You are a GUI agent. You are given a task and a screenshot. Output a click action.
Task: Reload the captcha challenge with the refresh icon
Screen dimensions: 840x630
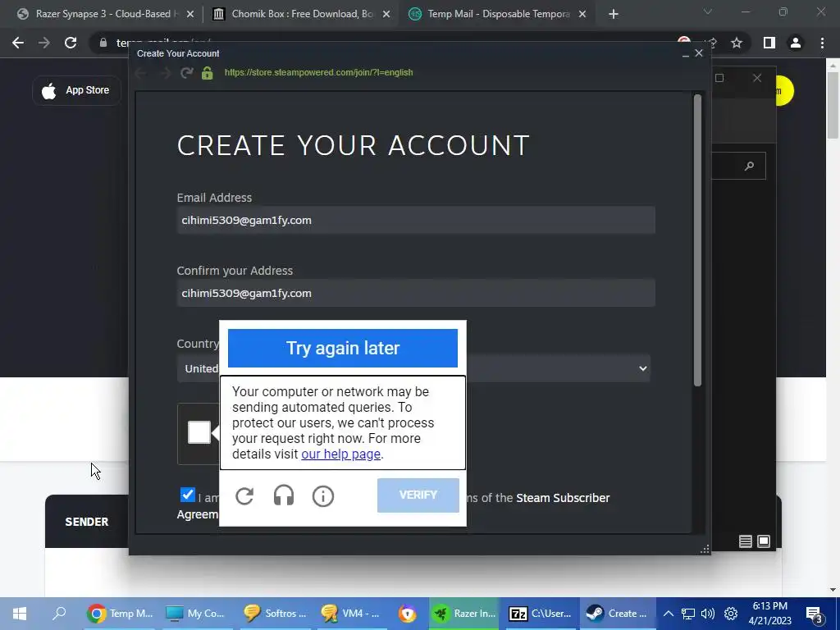point(244,496)
